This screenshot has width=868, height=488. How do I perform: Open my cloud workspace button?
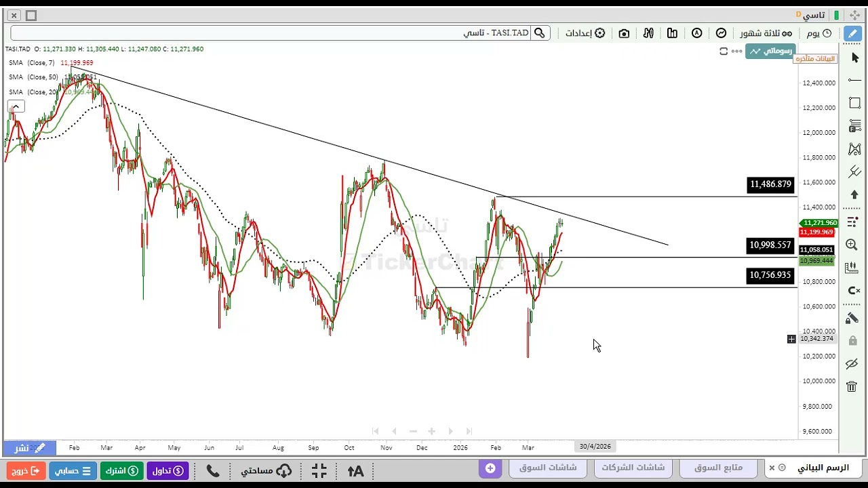(266, 470)
